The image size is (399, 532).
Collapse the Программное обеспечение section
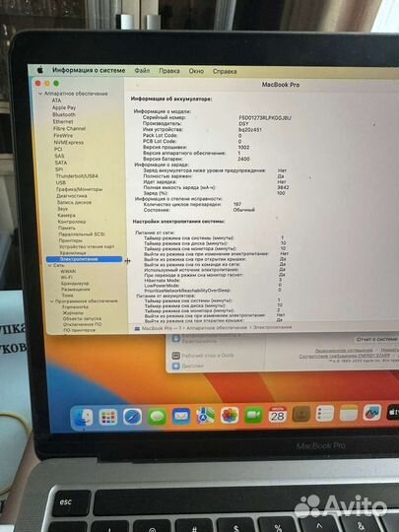point(52,300)
